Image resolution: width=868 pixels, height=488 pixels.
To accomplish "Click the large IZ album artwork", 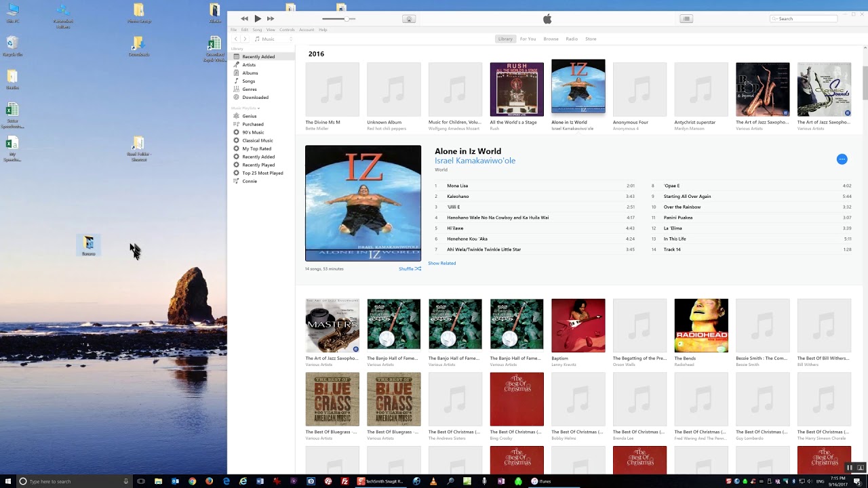I will [363, 203].
